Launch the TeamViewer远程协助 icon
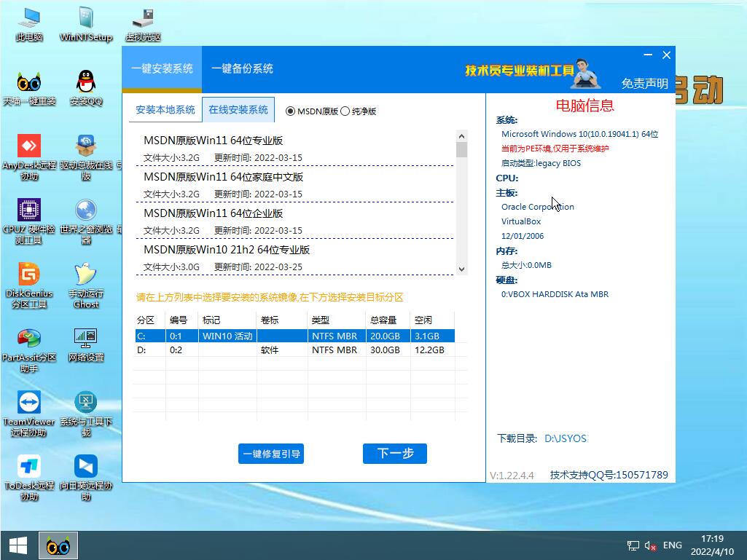The image size is (747, 560). pyautogui.click(x=29, y=414)
